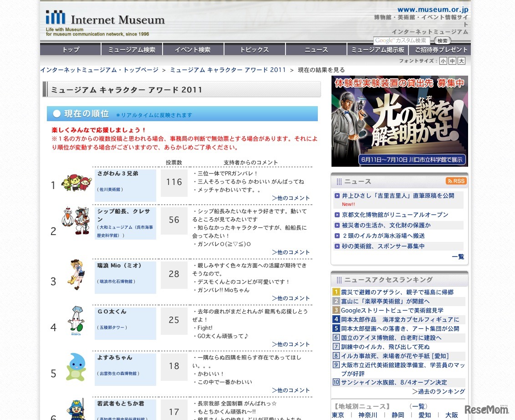515x420 pixels.
Task: Open the ミュージアム検索 nav tab
Action: pyautogui.click(x=132, y=50)
